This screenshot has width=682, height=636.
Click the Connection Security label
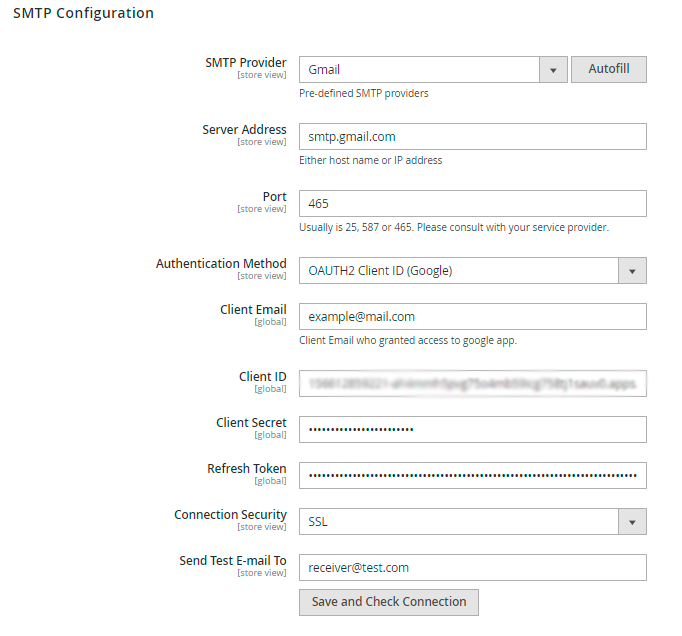[x=230, y=515]
